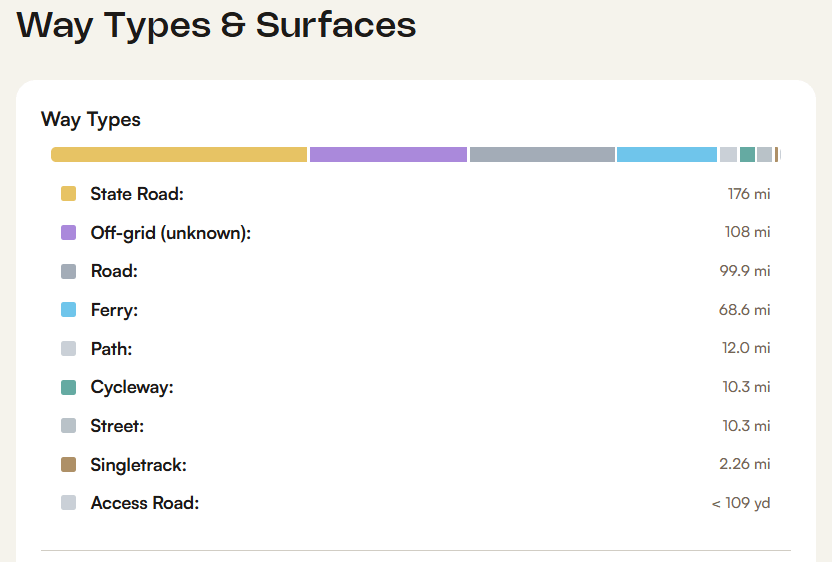
Task: Select the teal Cycleway bar segment
Action: pyautogui.click(x=747, y=155)
